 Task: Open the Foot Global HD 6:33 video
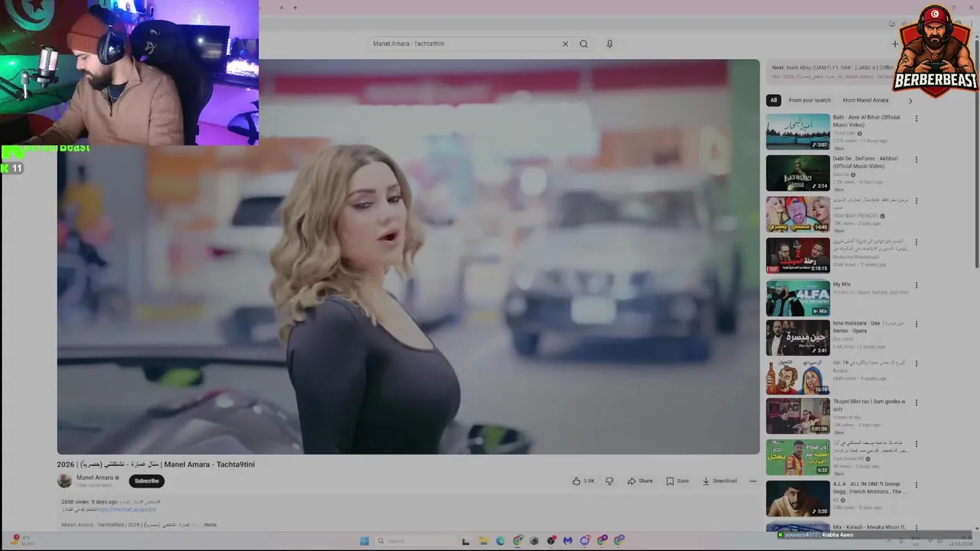[798, 457]
